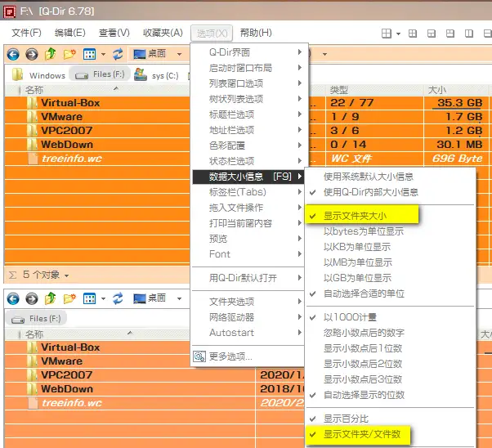
Task: Click 选项(X) menu button
Action: pos(212,33)
